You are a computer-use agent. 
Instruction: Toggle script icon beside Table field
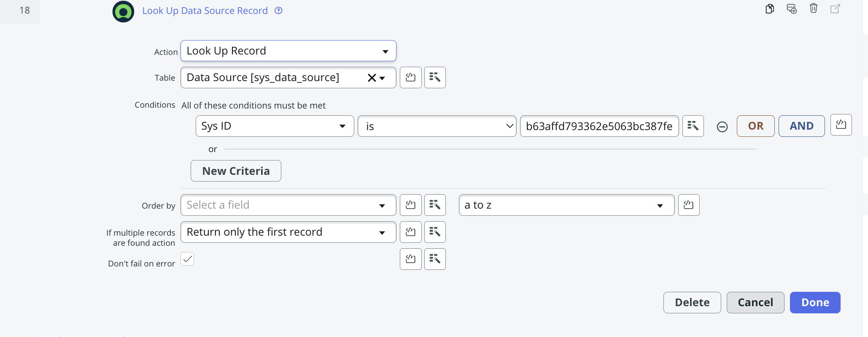[410, 77]
